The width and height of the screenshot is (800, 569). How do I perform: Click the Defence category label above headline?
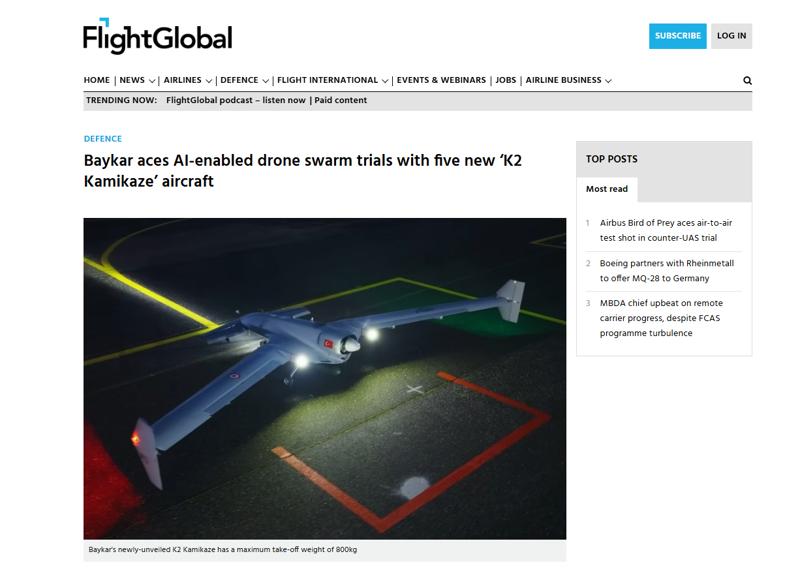click(x=103, y=139)
